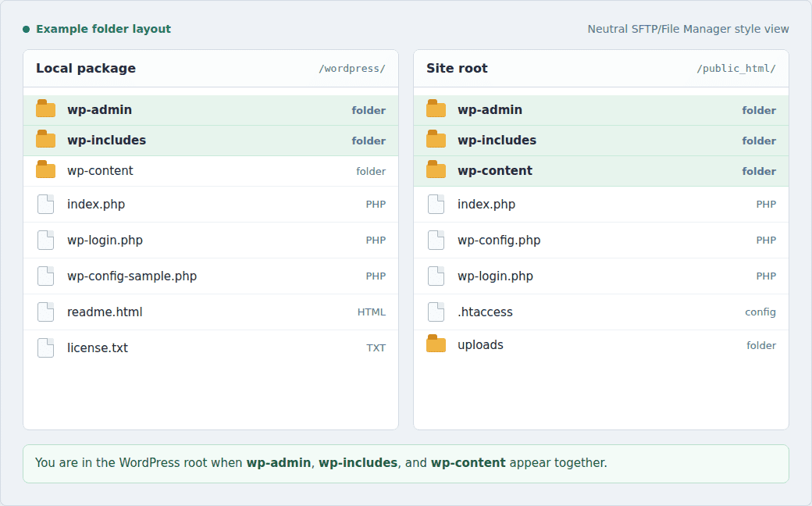Click the PHP type label for wp-config.php
812x506 pixels.
click(766, 241)
